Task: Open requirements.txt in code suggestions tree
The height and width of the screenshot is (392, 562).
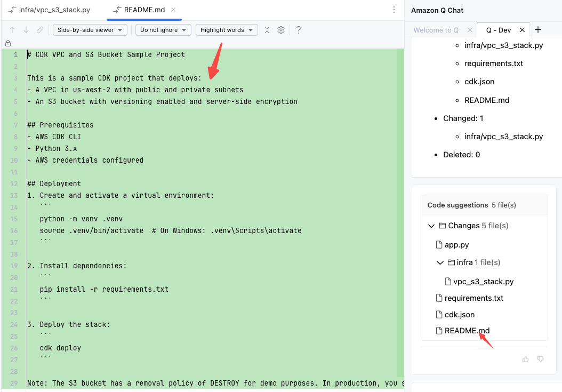Action: click(x=474, y=298)
